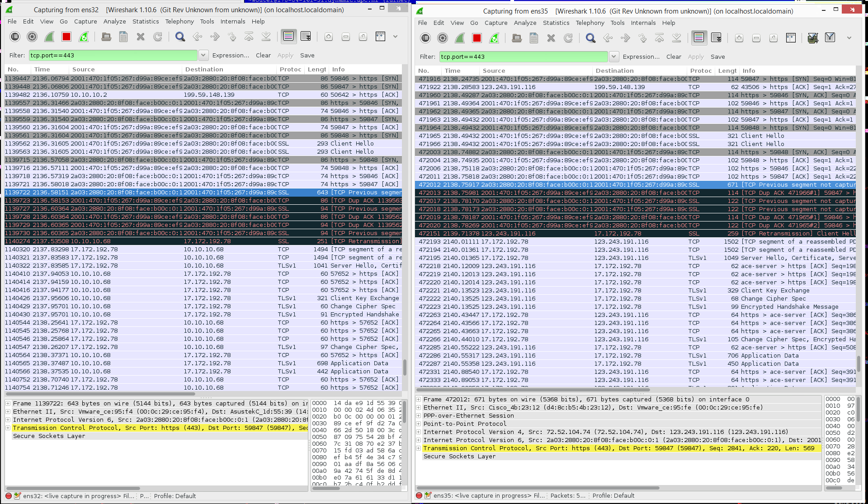Expand Transmission Control Protocol in left details
Image resolution: width=868 pixels, height=504 pixels.
point(8,428)
